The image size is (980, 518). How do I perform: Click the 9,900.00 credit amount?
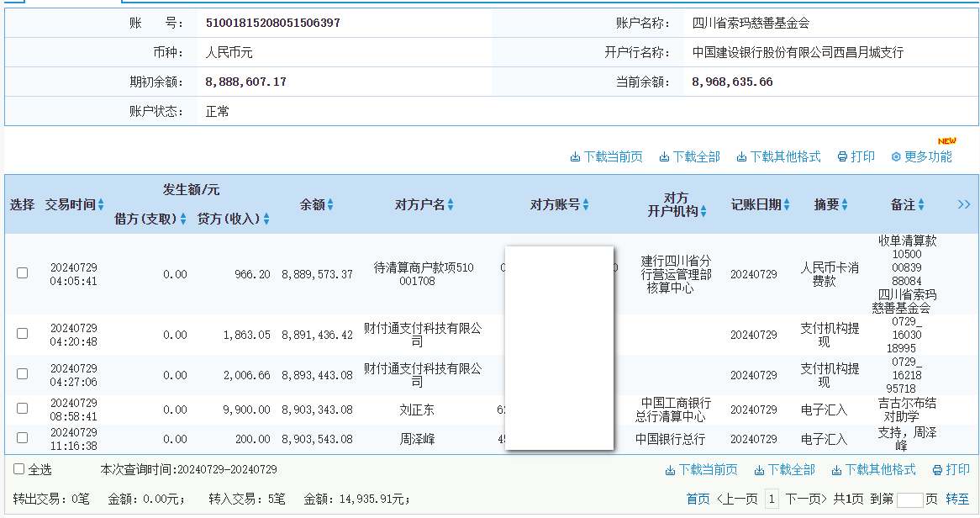pos(247,410)
